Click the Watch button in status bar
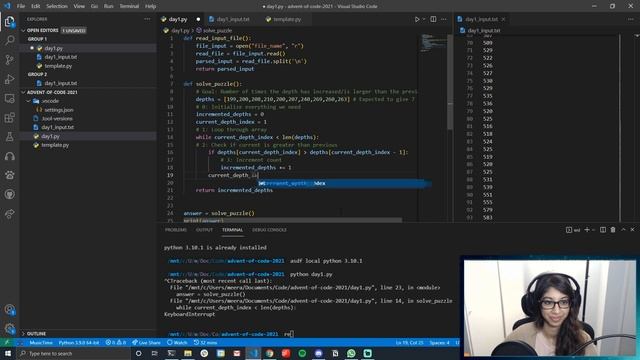The width and height of the screenshot is (640, 360). (x=177, y=342)
